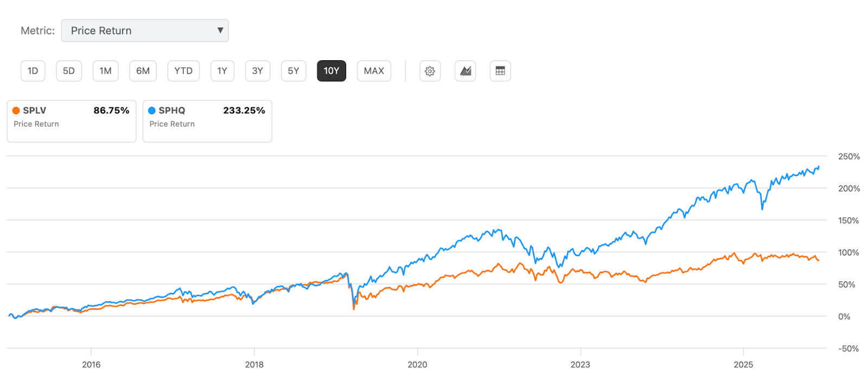Toggle the SPLV series legend card
The height and width of the screenshot is (386, 868).
(x=72, y=121)
